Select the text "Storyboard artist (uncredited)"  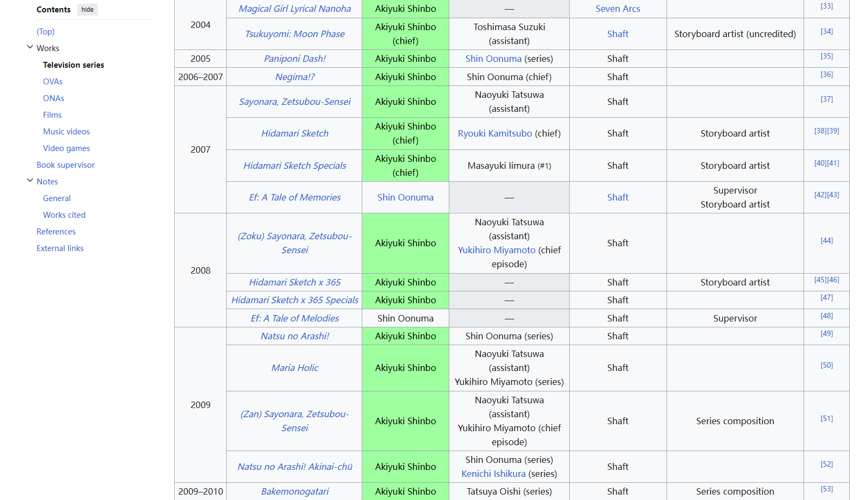click(x=735, y=34)
